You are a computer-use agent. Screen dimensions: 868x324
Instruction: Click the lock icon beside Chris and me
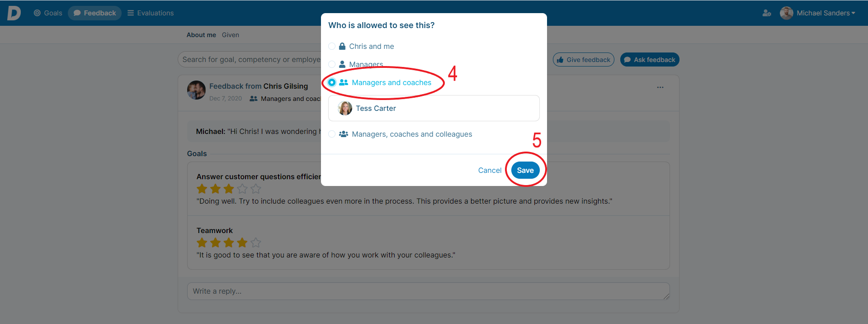[342, 46]
